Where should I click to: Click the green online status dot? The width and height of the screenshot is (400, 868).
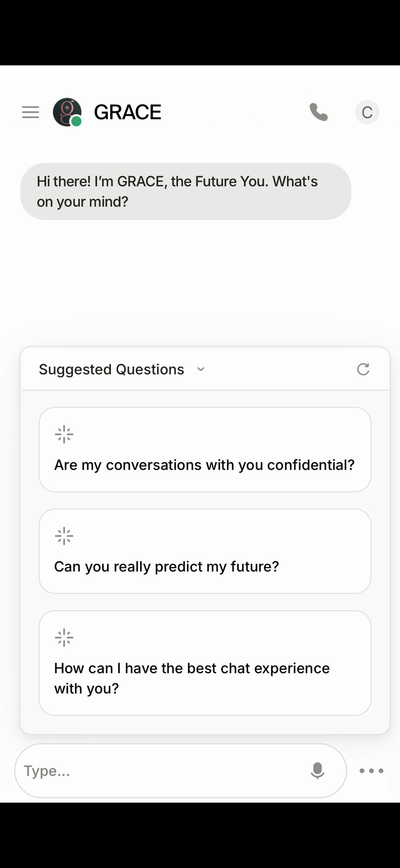pos(77,121)
